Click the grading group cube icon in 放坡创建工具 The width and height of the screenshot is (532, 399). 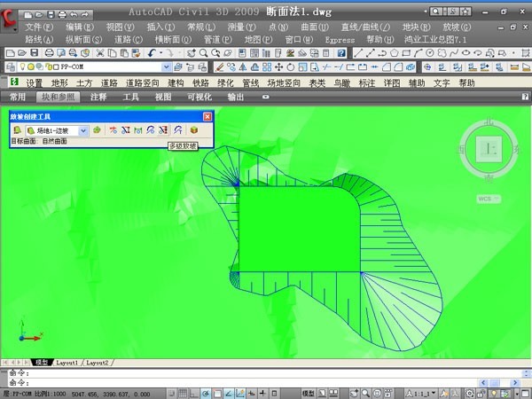(x=193, y=130)
